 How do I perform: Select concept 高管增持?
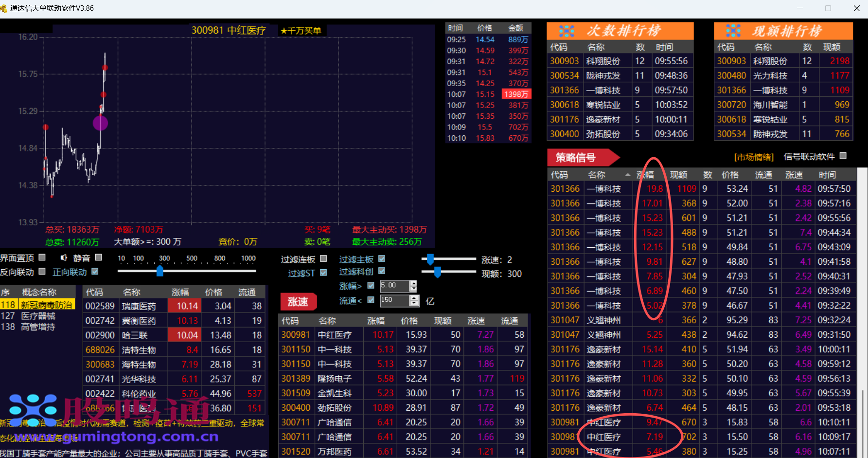point(37,327)
